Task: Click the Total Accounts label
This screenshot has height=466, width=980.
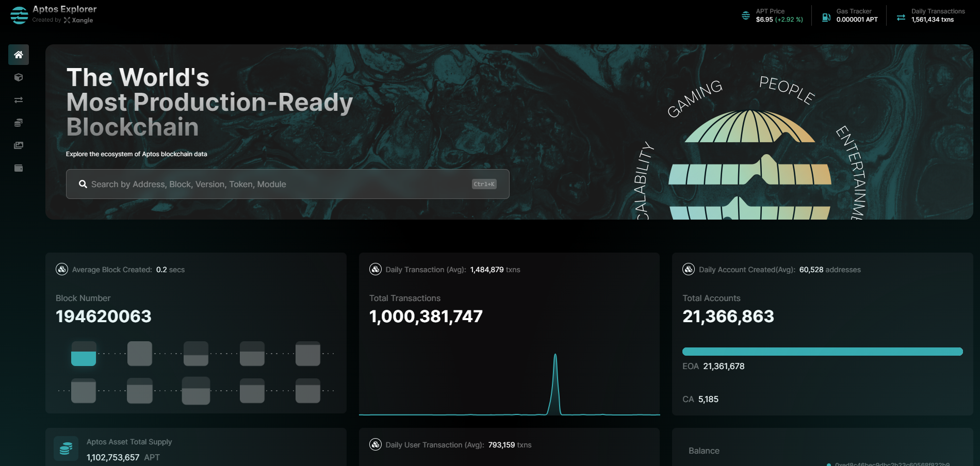Action: 711,298
